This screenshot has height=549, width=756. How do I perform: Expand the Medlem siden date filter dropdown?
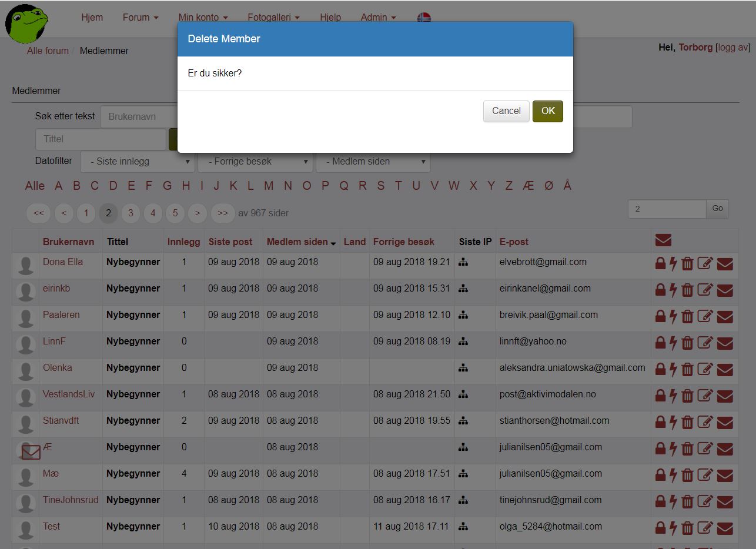(373, 162)
